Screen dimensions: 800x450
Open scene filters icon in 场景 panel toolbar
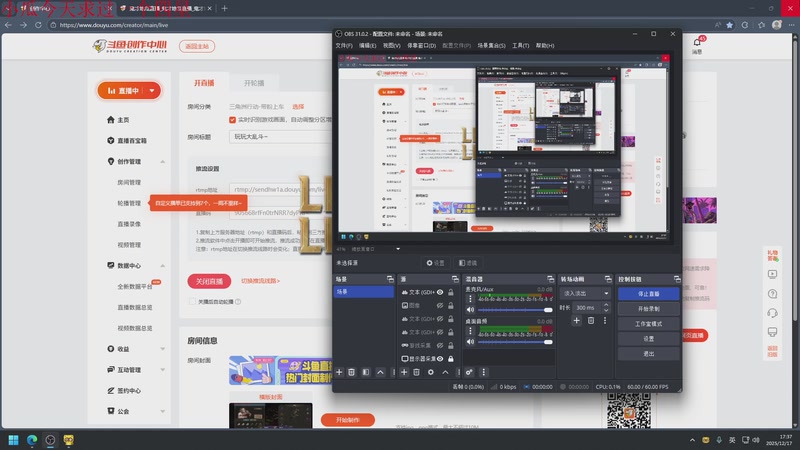[x=366, y=372]
